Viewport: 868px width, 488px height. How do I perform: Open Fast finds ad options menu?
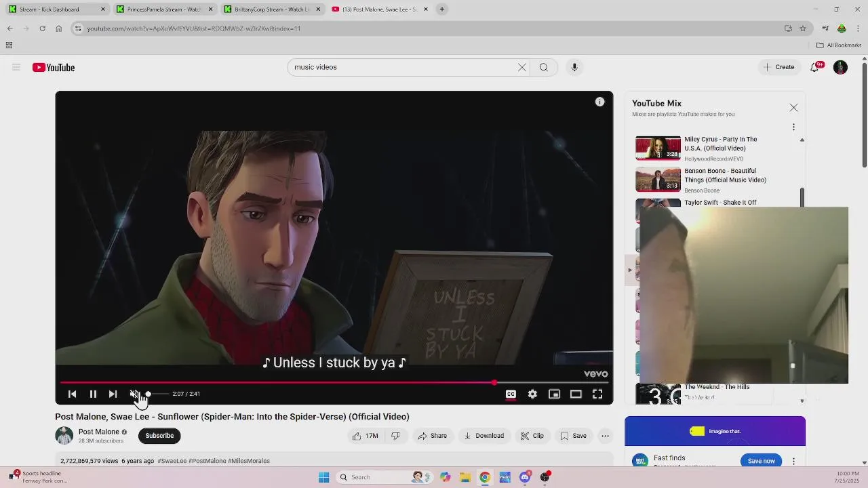[793, 461]
